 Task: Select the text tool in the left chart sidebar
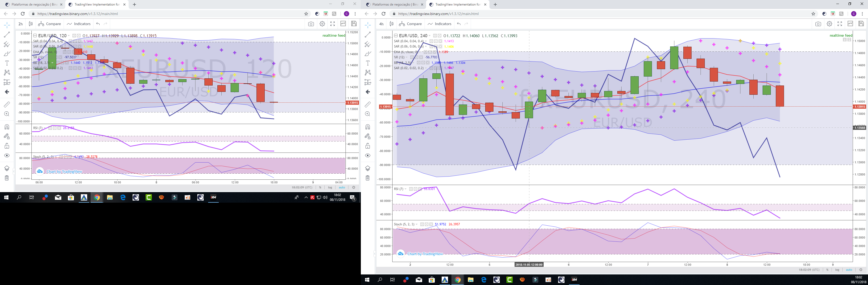[7, 63]
